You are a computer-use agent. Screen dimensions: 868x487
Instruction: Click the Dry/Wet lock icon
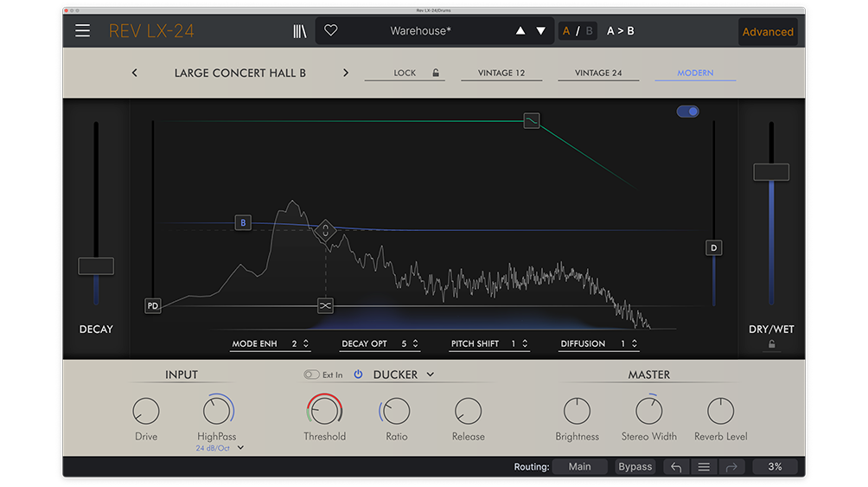(x=772, y=344)
